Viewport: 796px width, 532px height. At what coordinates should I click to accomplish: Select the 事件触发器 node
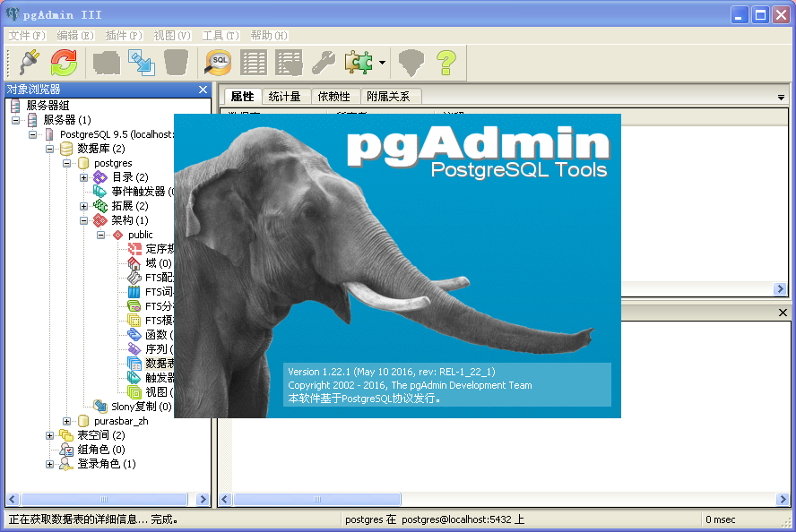[x=143, y=192]
